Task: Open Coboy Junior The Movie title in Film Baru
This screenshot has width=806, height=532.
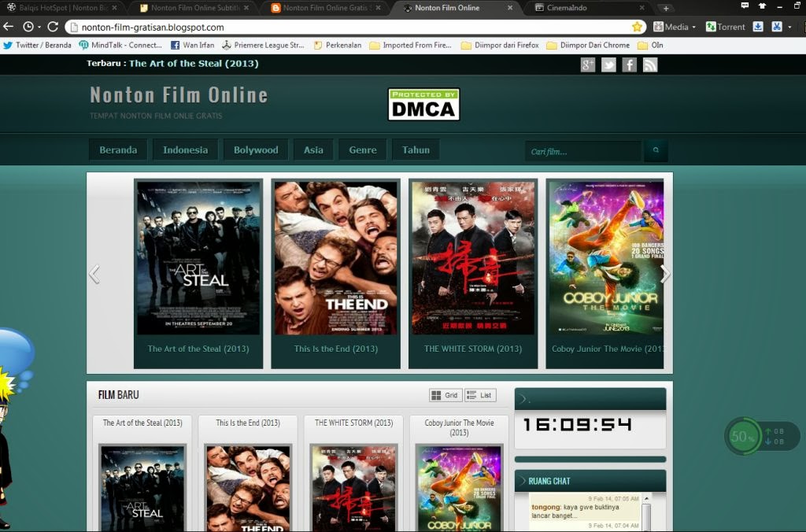Action: 459,427
